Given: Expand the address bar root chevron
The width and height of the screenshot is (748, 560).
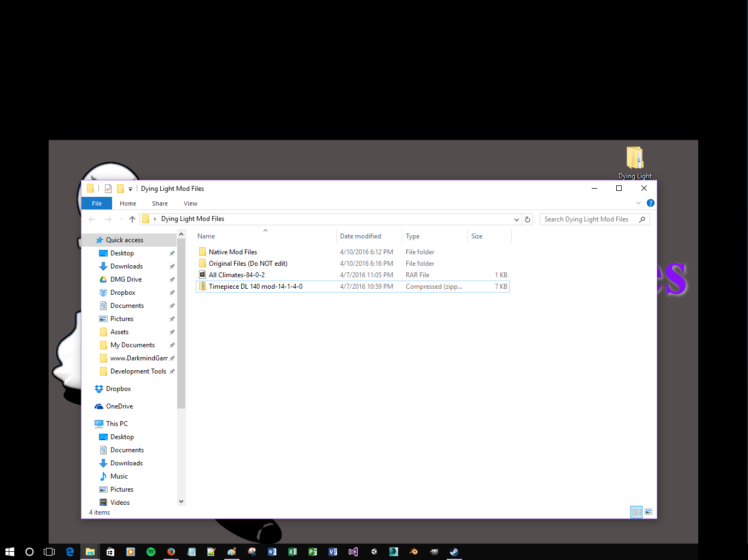Looking at the screenshot, I should [155, 219].
